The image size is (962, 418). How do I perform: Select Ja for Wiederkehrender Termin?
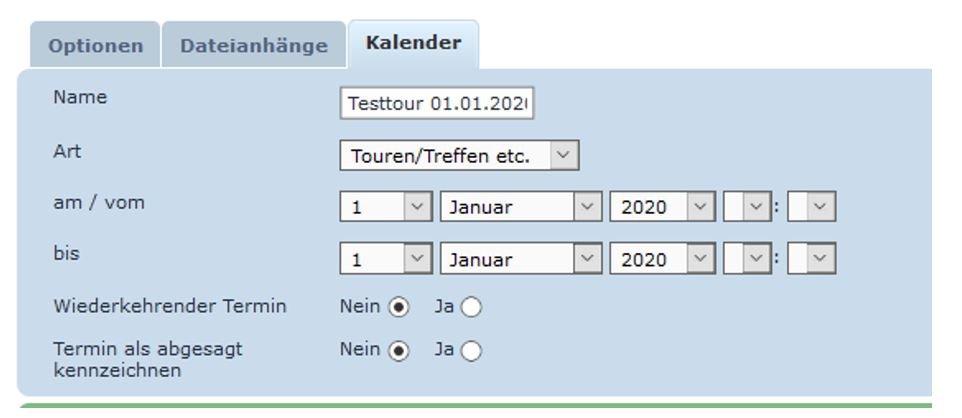(x=471, y=307)
